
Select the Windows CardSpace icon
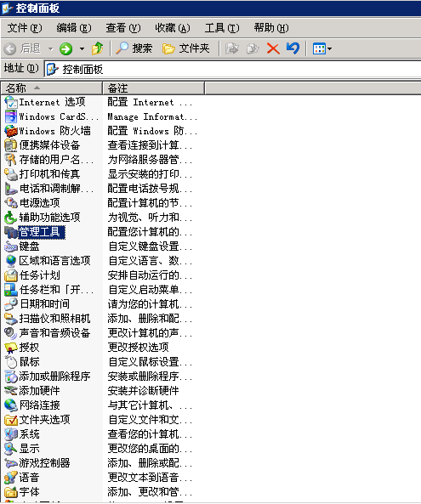pos(10,116)
